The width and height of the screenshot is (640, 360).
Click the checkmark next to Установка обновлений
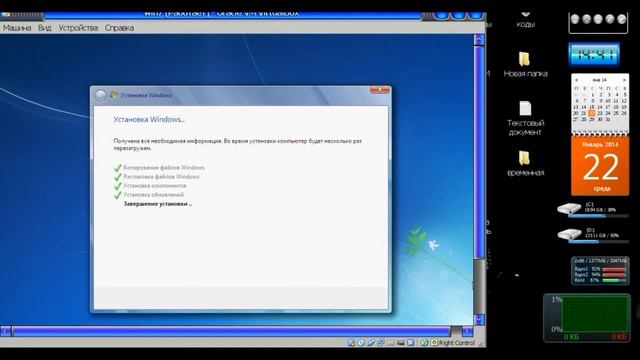[118, 195]
